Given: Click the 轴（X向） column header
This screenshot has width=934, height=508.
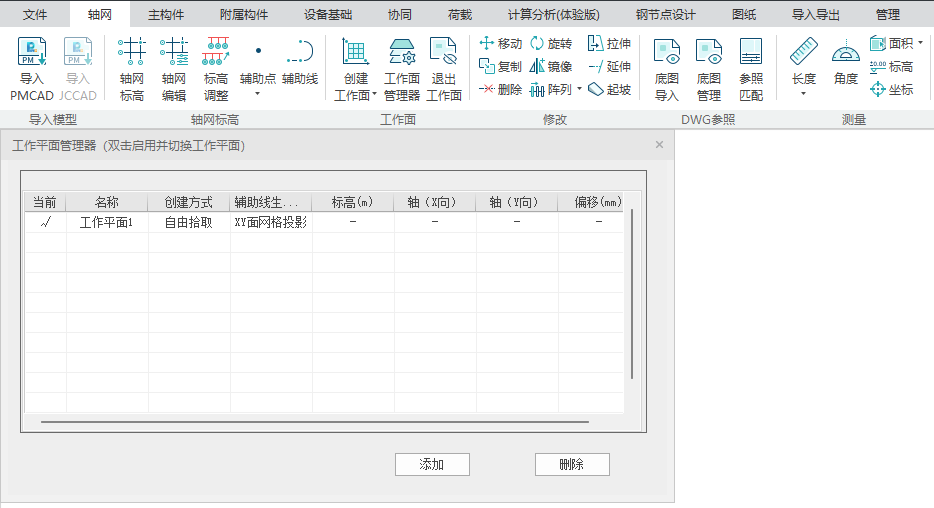Looking at the screenshot, I should click(x=434, y=202).
